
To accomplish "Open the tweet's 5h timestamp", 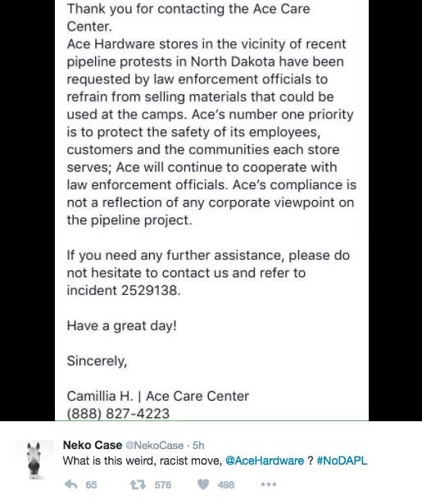I will (198, 445).
